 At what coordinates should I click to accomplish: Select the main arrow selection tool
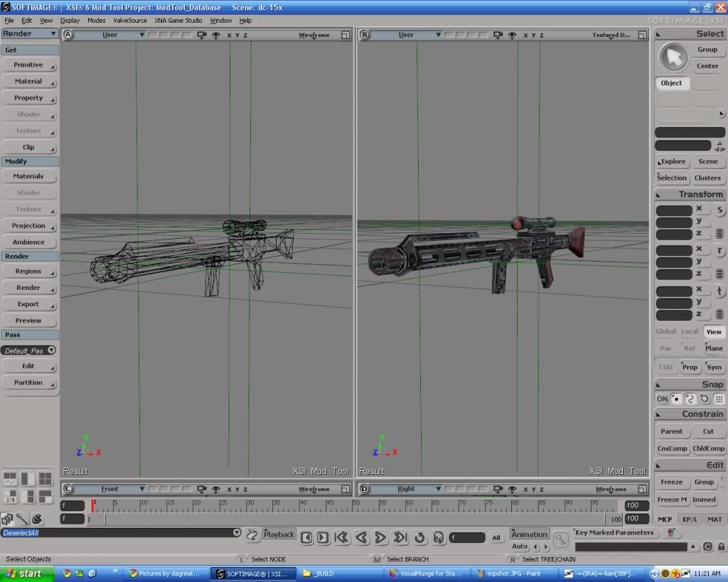tap(673, 58)
